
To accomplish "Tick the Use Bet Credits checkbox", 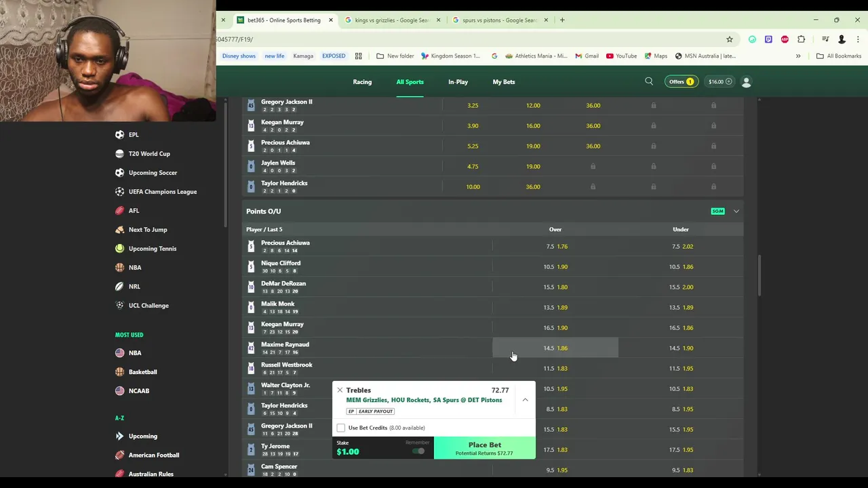I will [341, 428].
